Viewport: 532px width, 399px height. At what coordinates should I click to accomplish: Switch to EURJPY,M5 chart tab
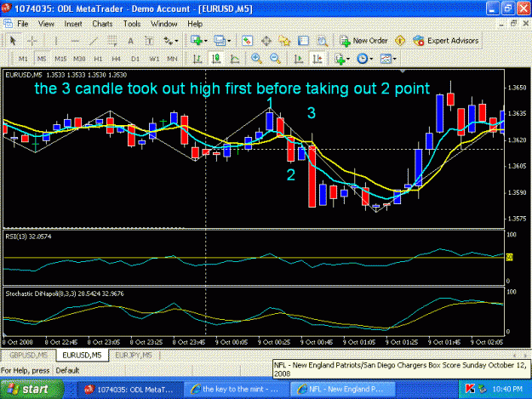point(134,356)
